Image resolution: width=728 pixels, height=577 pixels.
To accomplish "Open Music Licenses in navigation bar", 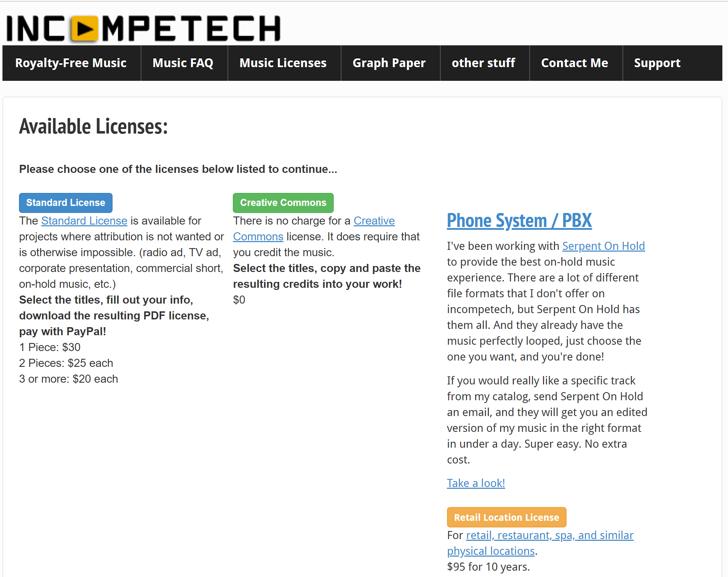I will [x=283, y=63].
